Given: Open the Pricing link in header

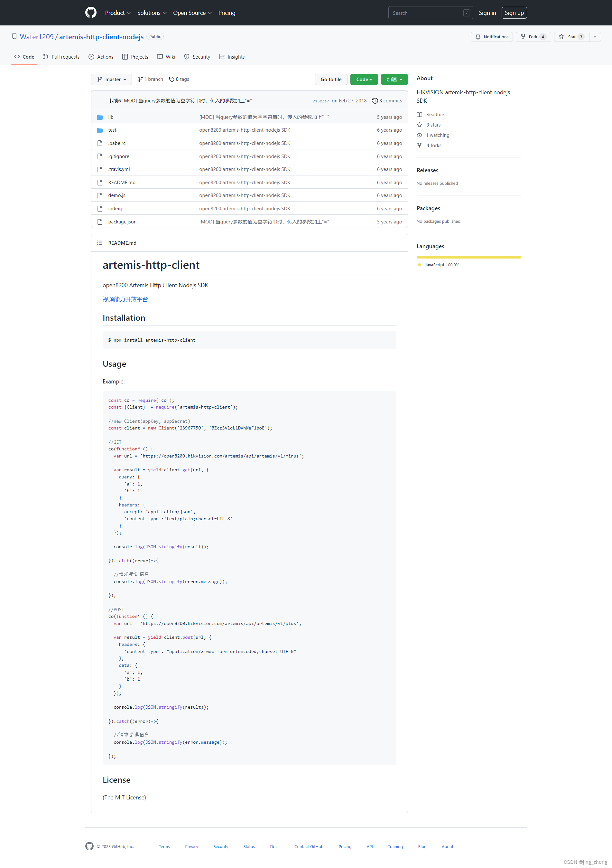Looking at the screenshot, I should coord(227,13).
